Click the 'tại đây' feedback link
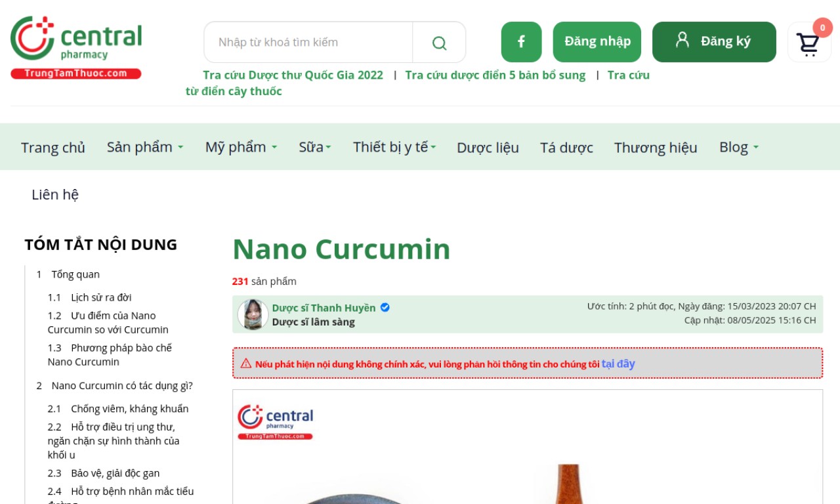 [x=618, y=364]
